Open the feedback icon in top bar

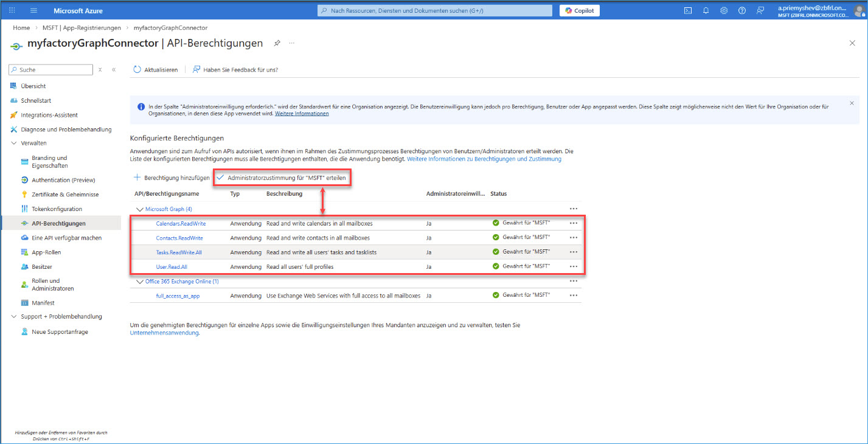pyautogui.click(x=760, y=11)
